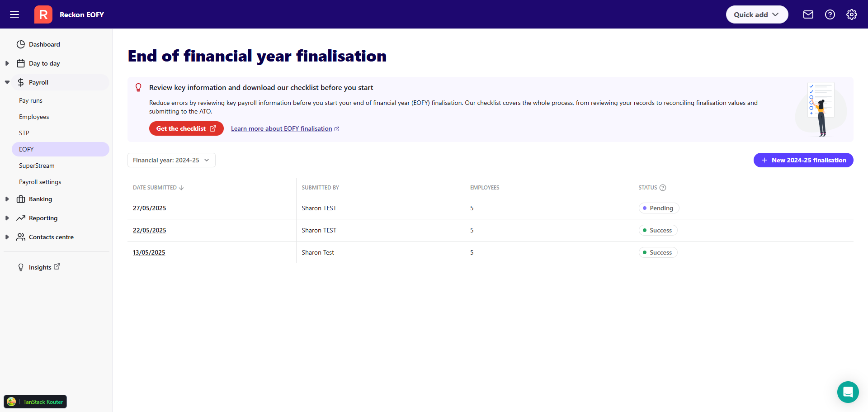Click the red lightbulb tip icon

click(x=139, y=88)
